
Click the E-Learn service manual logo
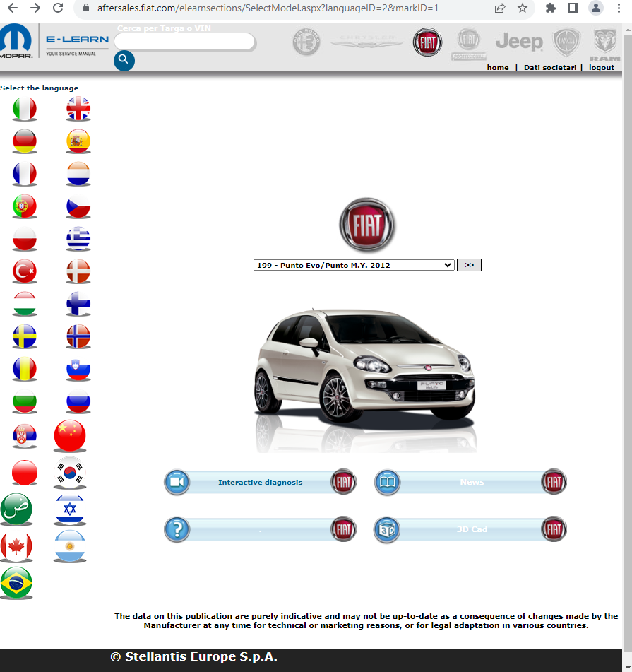(77, 45)
